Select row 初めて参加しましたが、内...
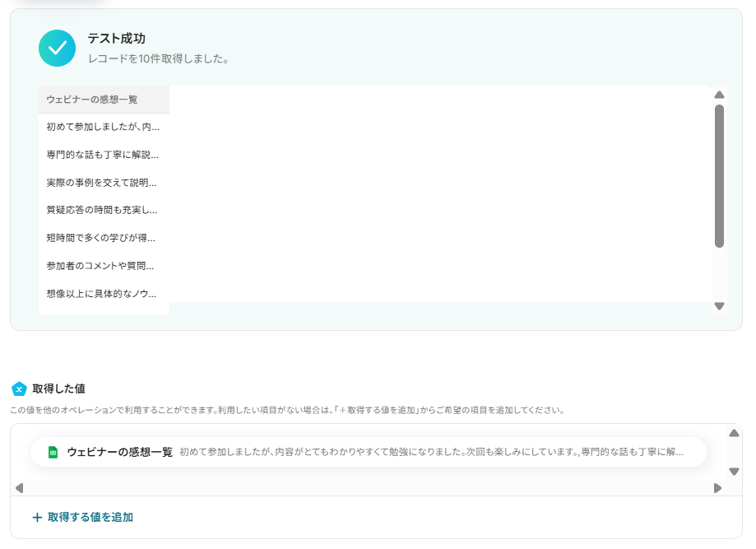Viewport: 756px width, 549px height. pyautogui.click(x=104, y=128)
